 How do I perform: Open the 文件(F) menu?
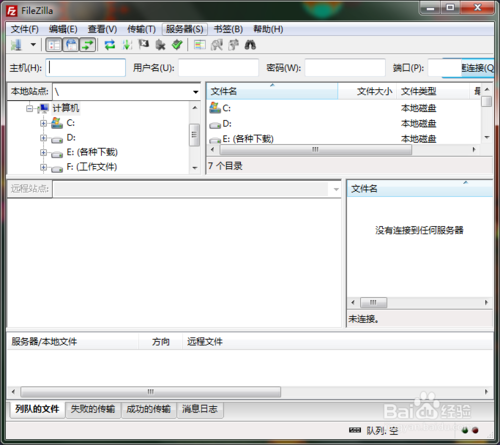point(25,29)
